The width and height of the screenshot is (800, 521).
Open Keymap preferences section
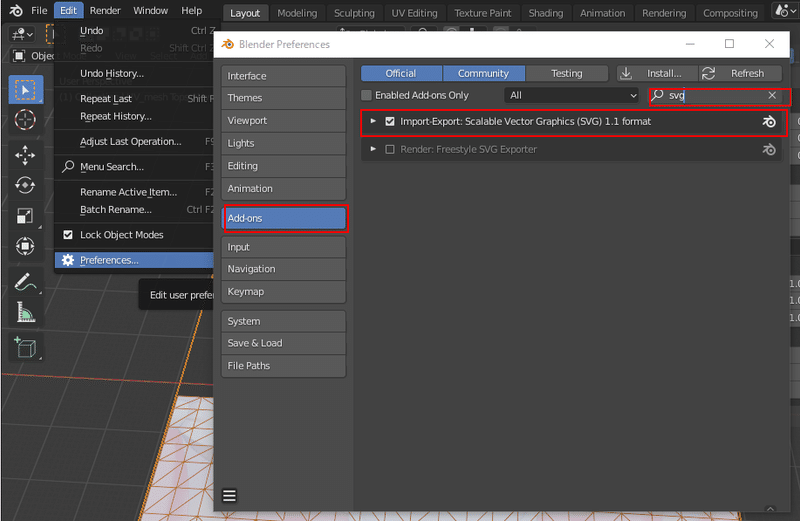284,292
